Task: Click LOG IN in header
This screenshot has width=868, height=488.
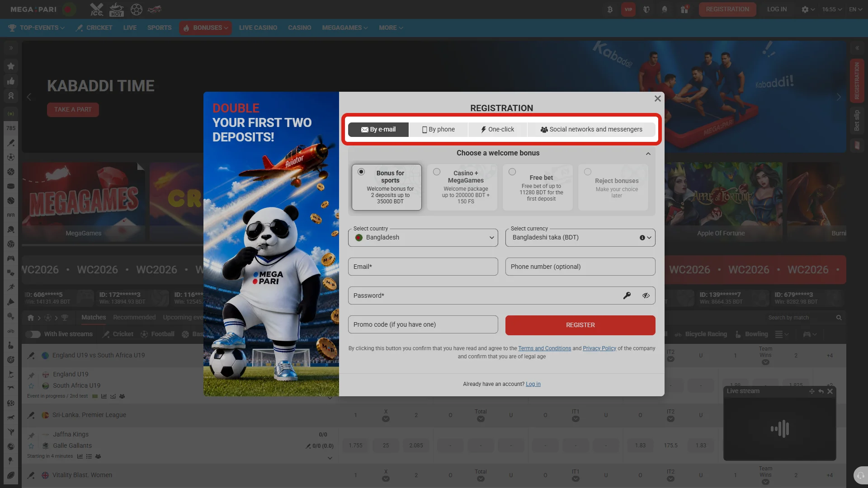Action: pyautogui.click(x=777, y=9)
